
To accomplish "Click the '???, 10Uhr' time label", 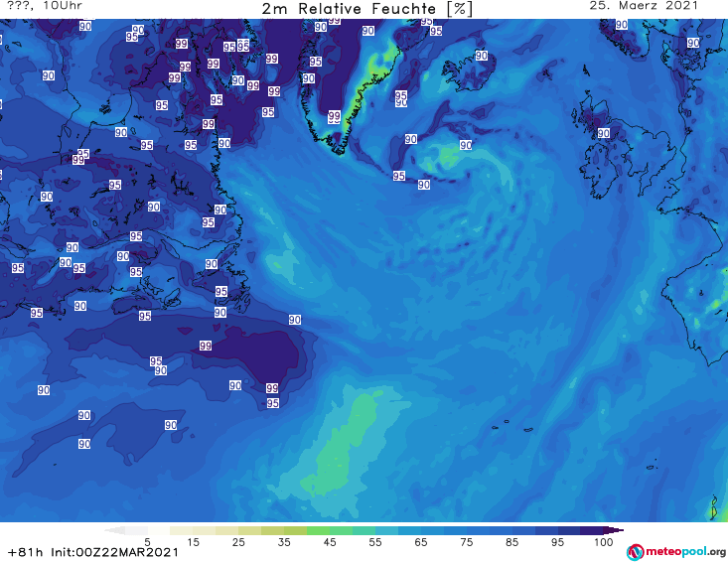I will [x=45, y=6].
